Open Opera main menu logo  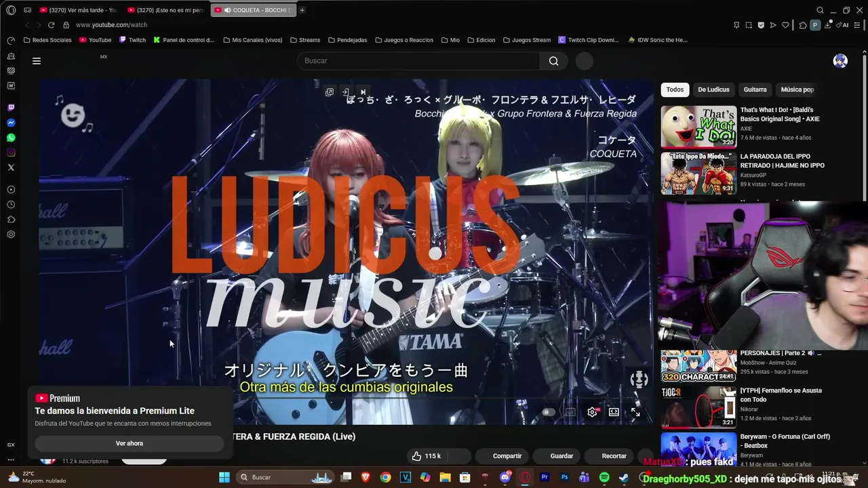11,10
